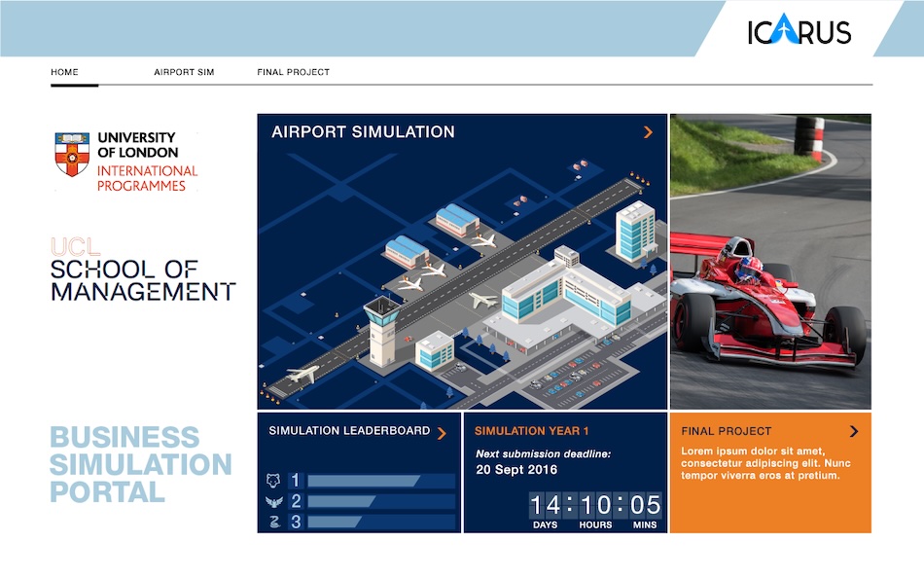The image size is (924, 578).
Task: Click the rank 1 leaderboard progress bar
Action: [380, 481]
